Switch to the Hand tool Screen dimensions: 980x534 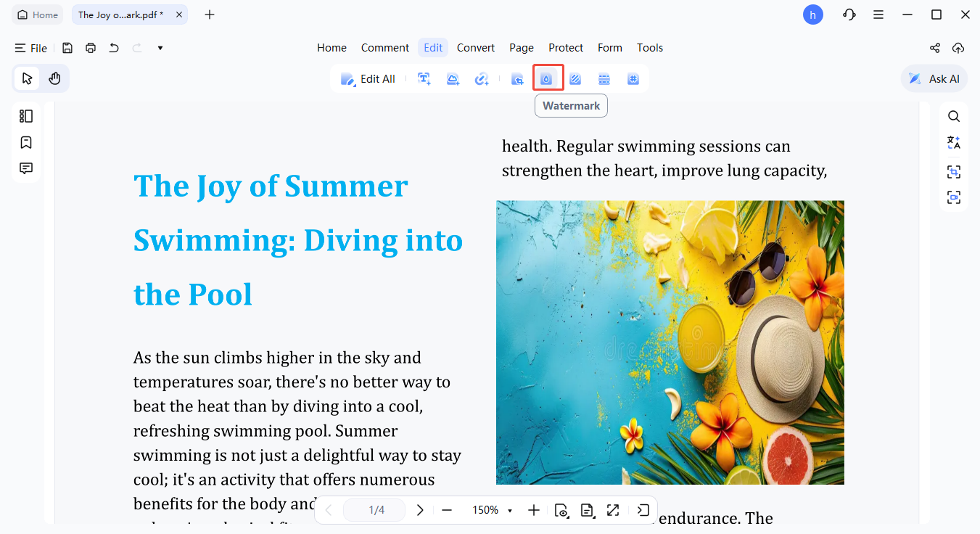tap(54, 78)
